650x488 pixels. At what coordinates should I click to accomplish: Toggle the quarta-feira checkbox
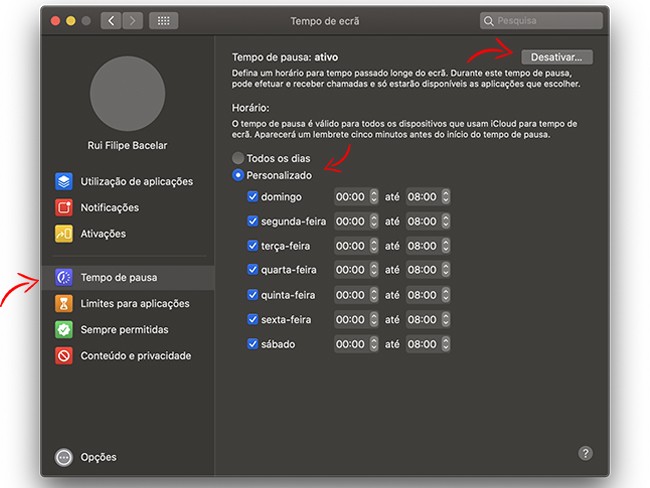(x=253, y=270)
